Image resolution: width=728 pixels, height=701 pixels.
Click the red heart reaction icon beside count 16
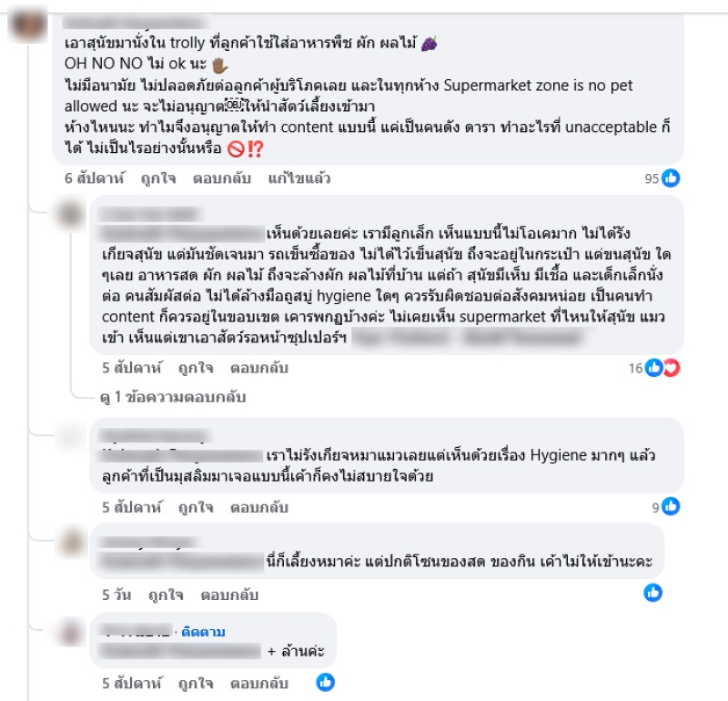(672, 368)
